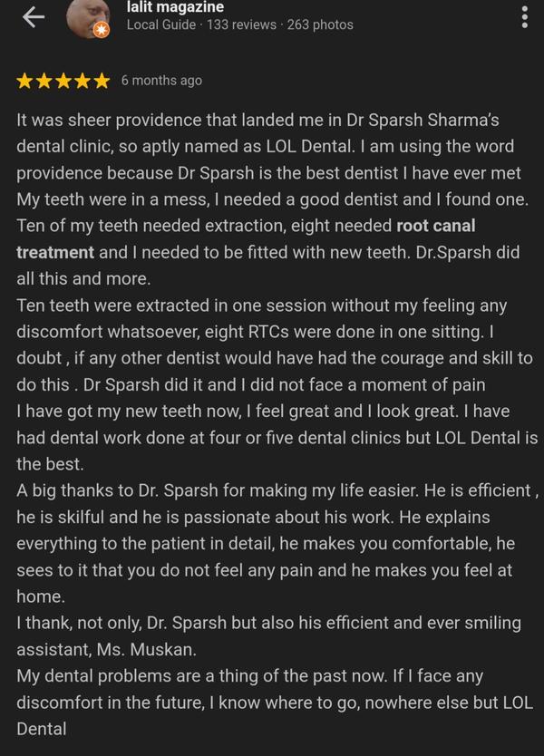Open the three-dot more options menu
The image size is (544, 756).
525,17
